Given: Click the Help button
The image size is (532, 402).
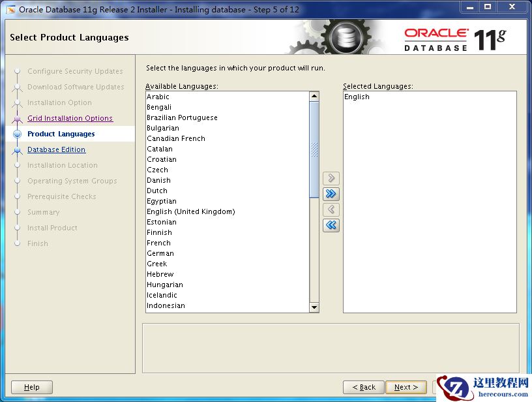Looking at the screenshot, I should pos(32,387).
